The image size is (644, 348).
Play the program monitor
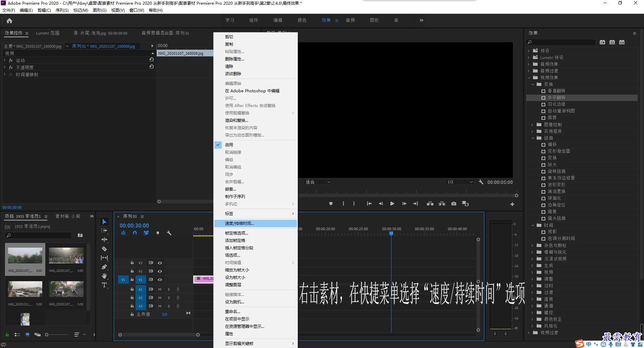[392, 204]
